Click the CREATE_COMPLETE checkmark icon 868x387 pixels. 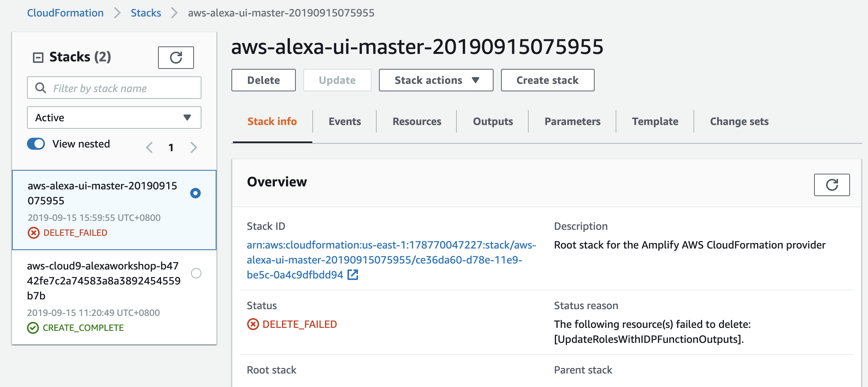coord(33,328)
